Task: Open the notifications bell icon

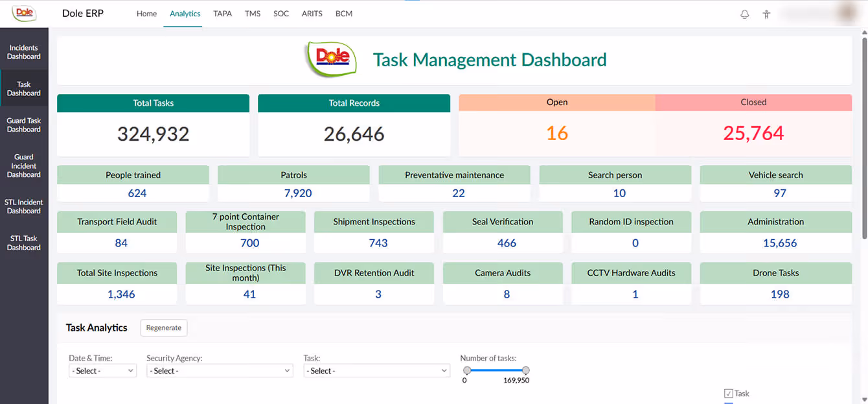Action: click(745, 14)
